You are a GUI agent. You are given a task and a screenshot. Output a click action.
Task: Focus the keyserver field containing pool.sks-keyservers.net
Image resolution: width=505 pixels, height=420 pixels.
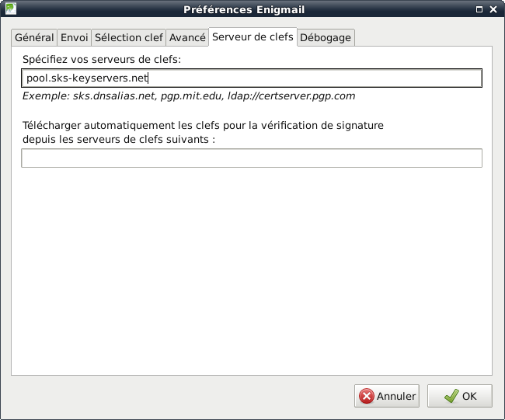click(252, 78)
